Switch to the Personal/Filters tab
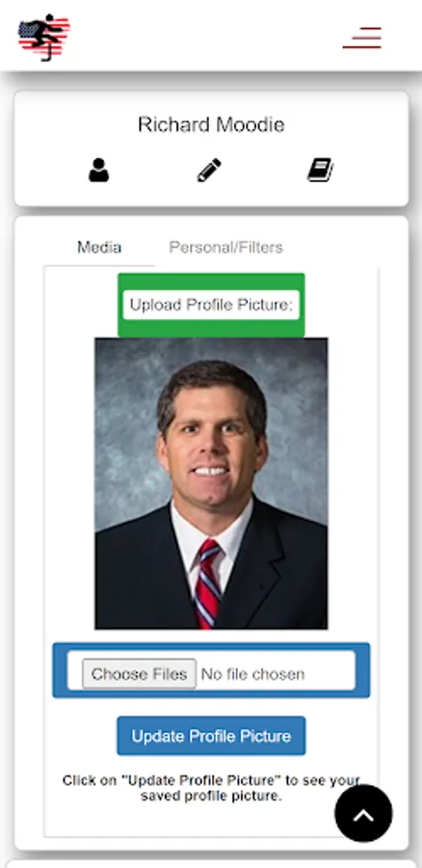Viewport: 422px width, 868px height. (x=225, y=247)
